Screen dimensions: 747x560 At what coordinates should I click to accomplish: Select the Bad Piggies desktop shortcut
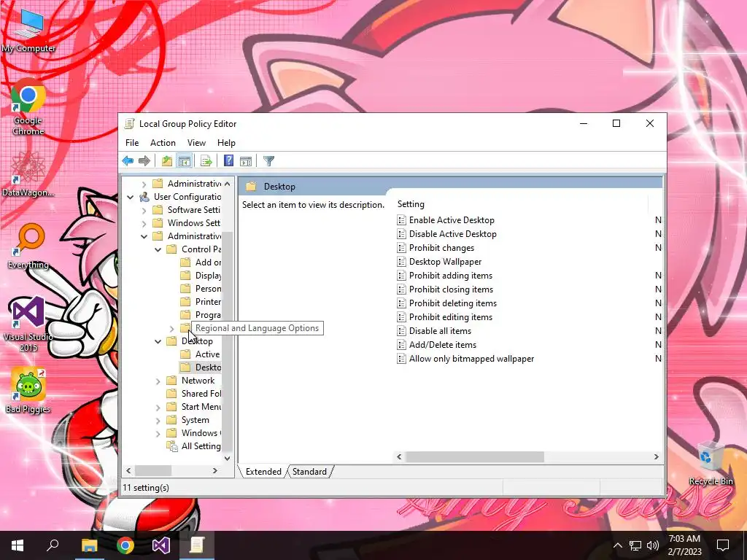(x=28, y=391)
